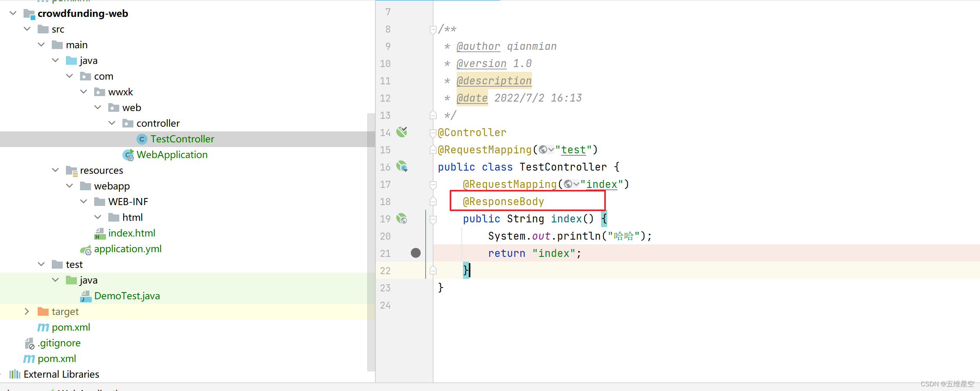Expand the target folder chevron
The width and height of the screenshot is (980, 391).
(27, 311)
